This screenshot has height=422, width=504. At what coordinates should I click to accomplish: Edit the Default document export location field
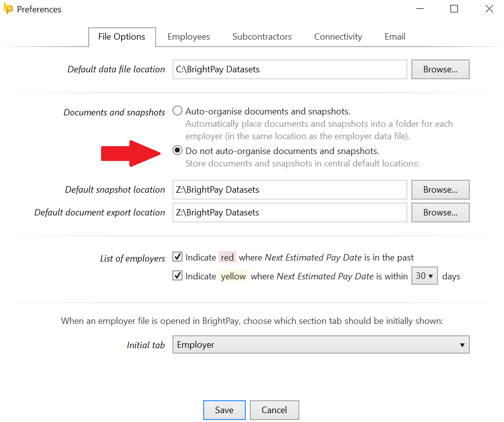(x=289, y=212)
